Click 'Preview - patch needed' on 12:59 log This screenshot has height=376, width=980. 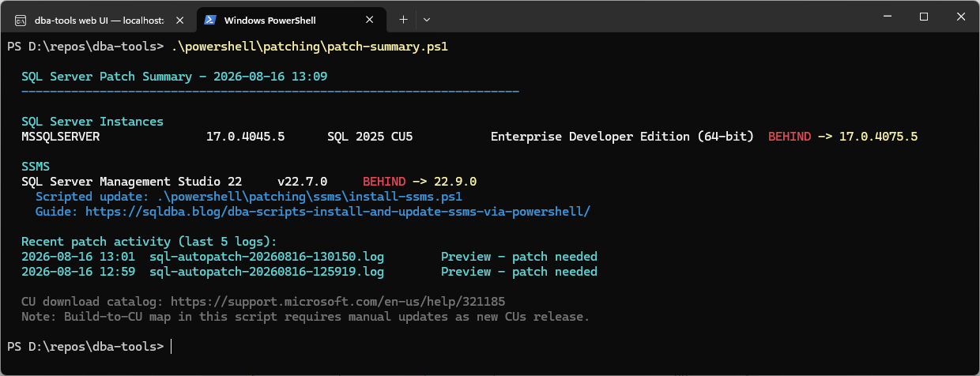tap(519, 272)
